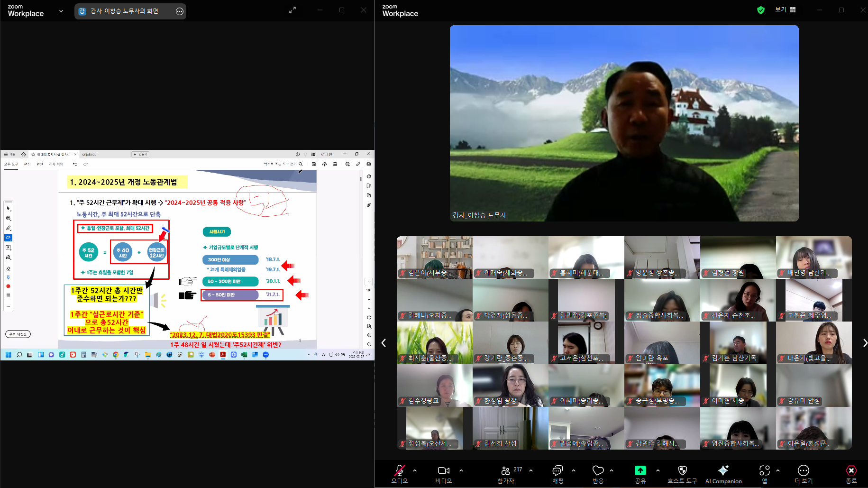Click the green 공유 share screen button
This screenshot has height=488, width=868.
[640, 473]
